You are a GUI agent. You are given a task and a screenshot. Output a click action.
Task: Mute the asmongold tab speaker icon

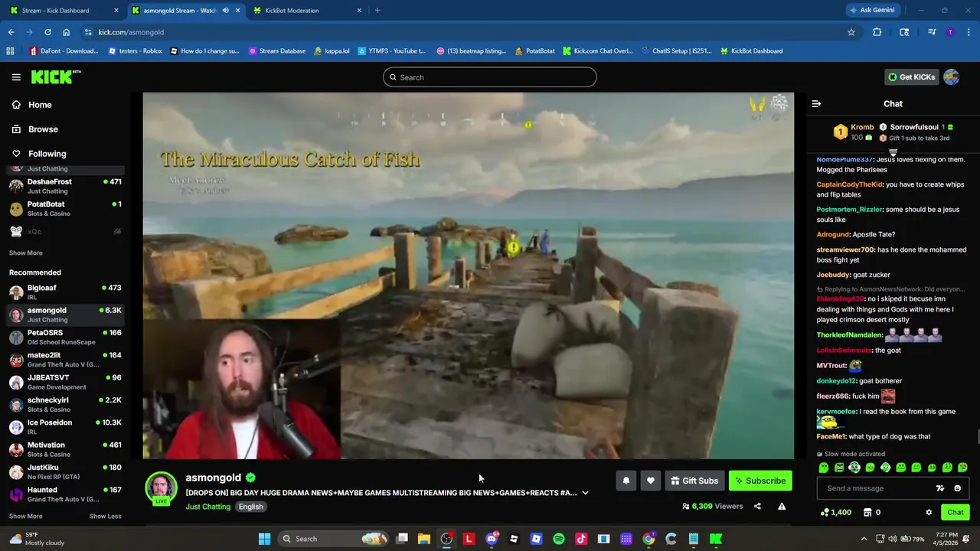click(225, 11)
